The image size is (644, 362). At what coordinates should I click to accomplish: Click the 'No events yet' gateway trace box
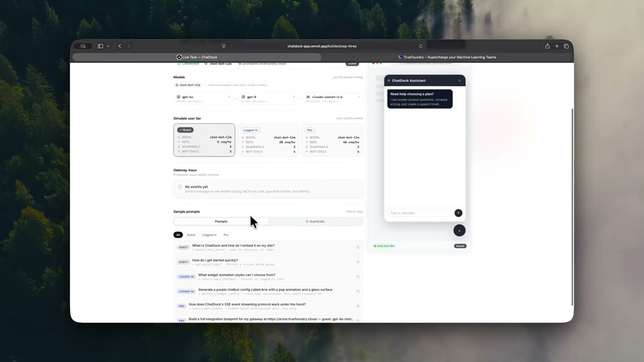[268, 189]
